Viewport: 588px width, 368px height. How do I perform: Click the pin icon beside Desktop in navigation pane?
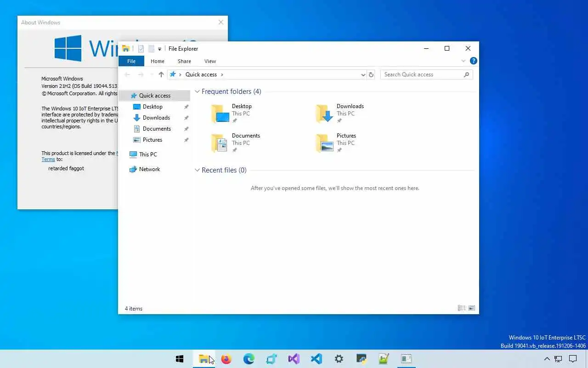point(186,107)
